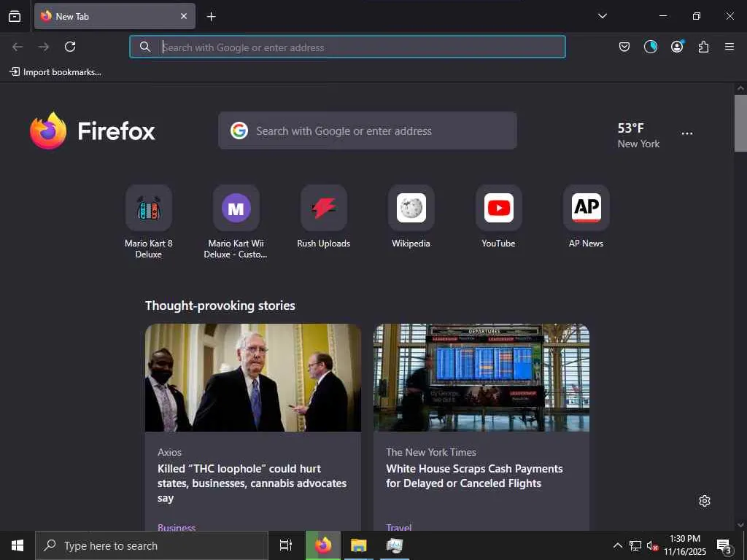Focus the Google search box on page
747x560 pixels.
pyautogui.click(x=368, y=131)
